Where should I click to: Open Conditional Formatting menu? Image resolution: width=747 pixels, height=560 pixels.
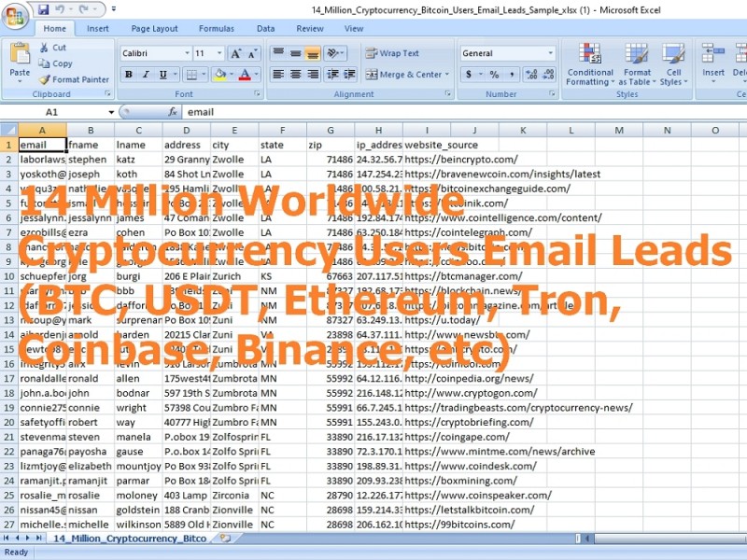[590, 63]
